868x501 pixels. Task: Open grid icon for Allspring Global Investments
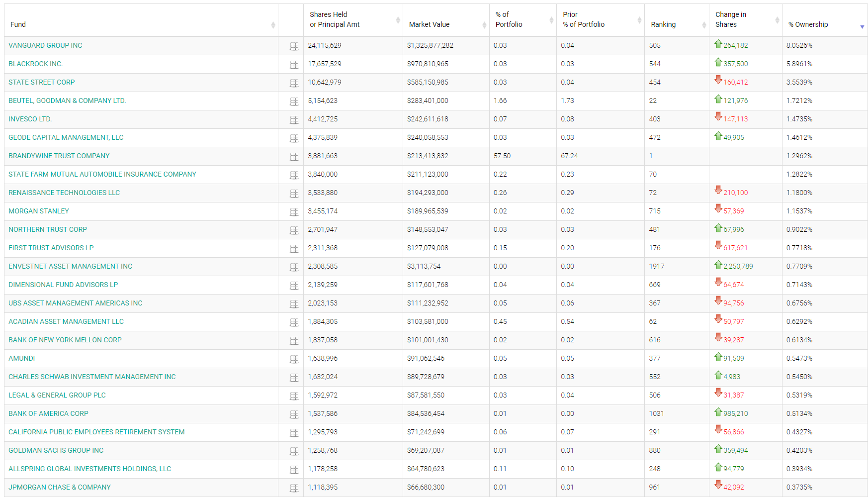coord(294,470)
